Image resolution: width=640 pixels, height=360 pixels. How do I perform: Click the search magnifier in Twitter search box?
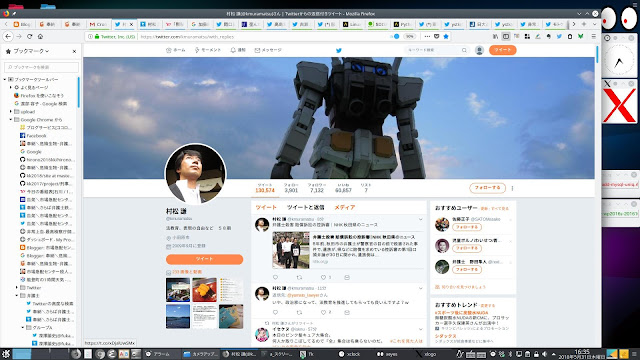464,50
